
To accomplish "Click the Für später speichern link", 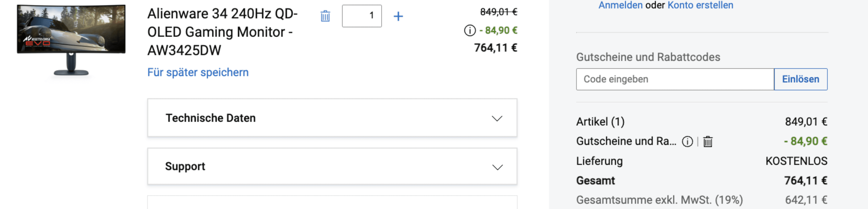I will (198, 72).
